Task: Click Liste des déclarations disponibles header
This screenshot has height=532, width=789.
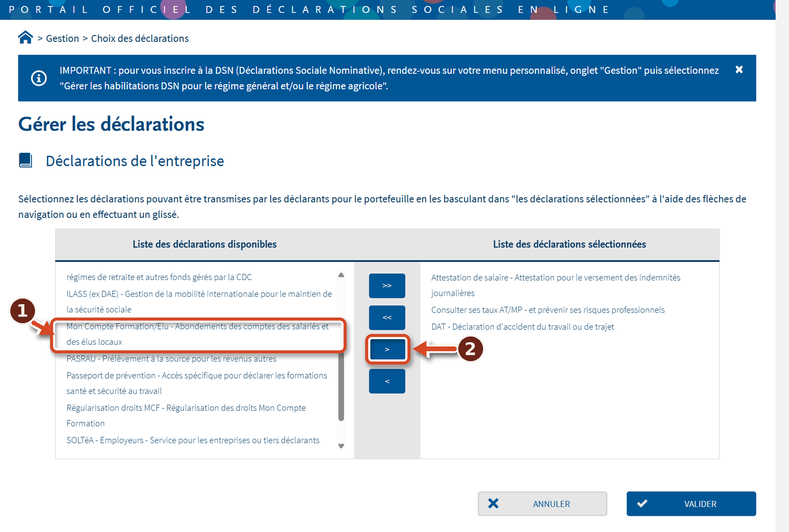Action: [205, 244]
